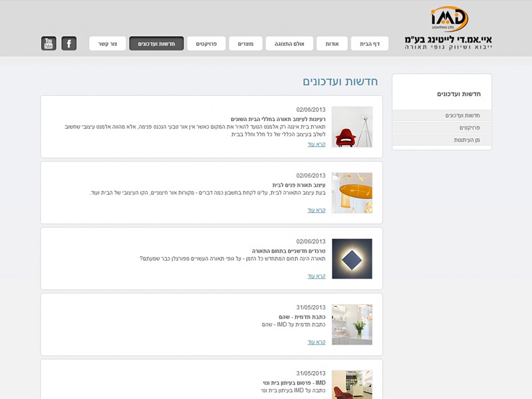Open the 'אודות' nav button
Screen dimensions: 532x399
(332, 44)
